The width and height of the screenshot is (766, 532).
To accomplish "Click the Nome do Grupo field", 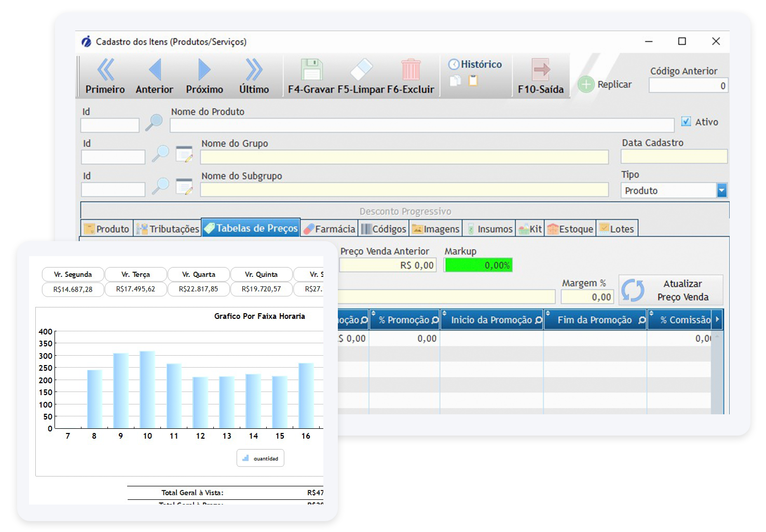I will pyautogui.click(x=404, y=157).
